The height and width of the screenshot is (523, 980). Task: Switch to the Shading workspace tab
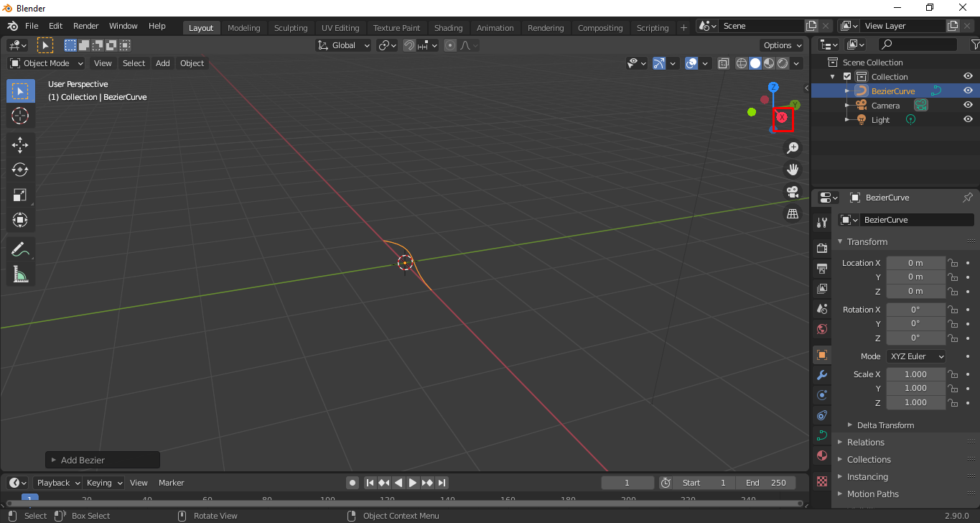pos(448,27)
